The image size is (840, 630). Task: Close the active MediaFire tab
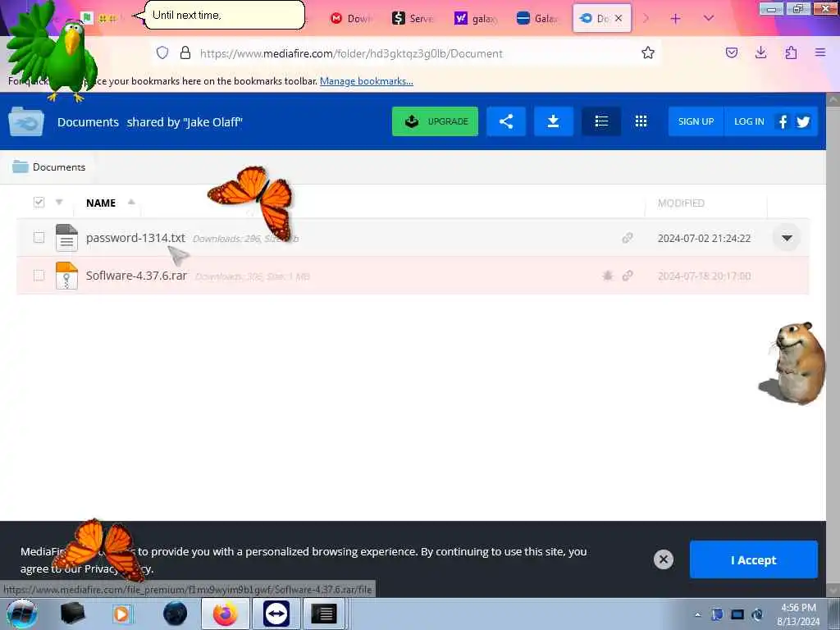click(x=619, y=18)
